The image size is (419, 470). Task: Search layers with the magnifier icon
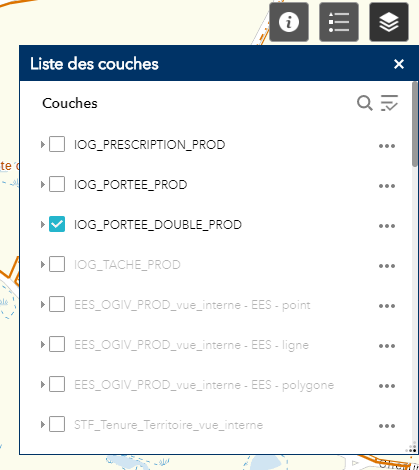pyautogui.click(x=365, y=103)
